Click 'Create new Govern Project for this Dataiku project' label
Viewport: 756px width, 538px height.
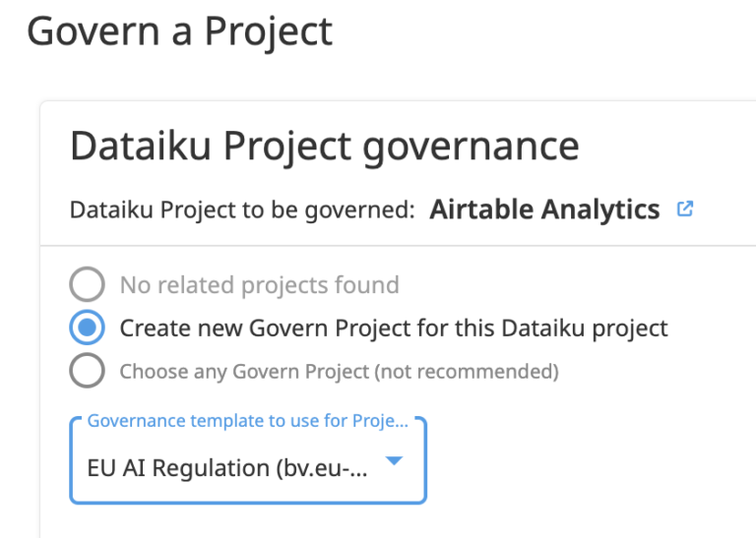[394, 329]
